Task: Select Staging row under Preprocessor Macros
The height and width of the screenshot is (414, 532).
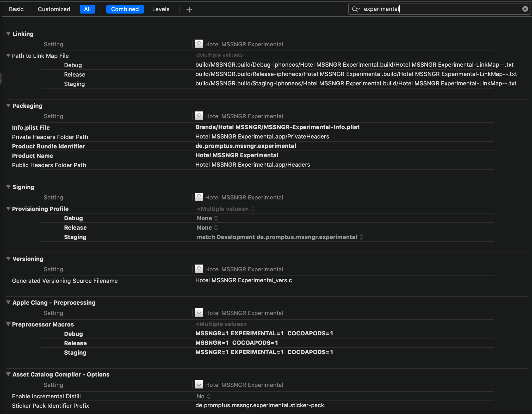Action: coord(75,353)
